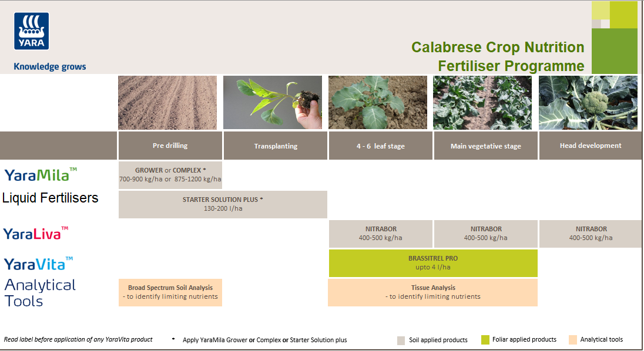Click the Yara ship logo

pos(31,31)
